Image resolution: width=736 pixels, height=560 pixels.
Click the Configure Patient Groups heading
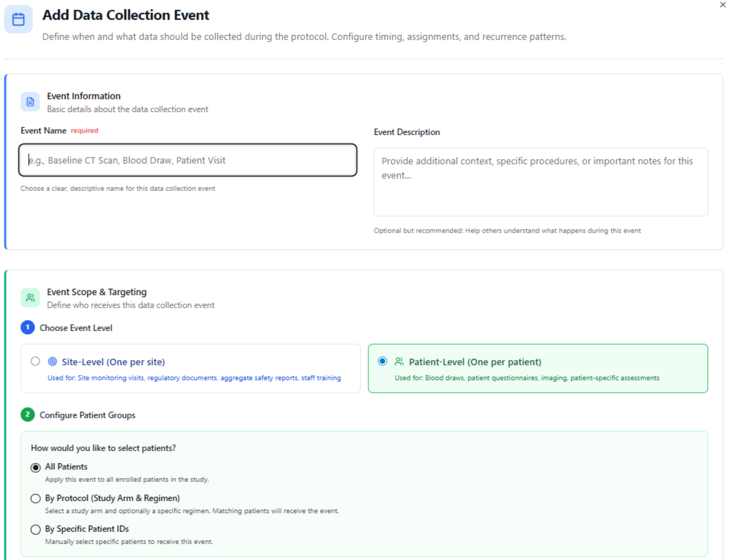click(87, 415)
